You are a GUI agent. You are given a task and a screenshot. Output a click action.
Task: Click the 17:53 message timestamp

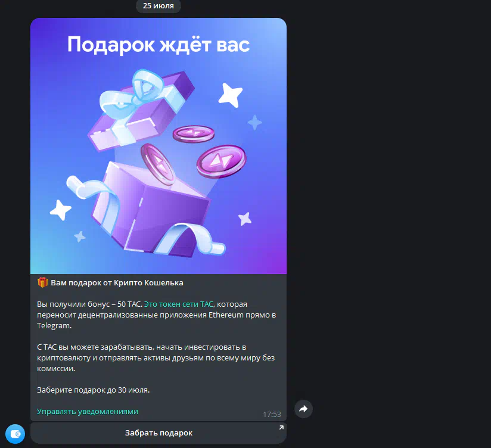click(x=272, y=415)
